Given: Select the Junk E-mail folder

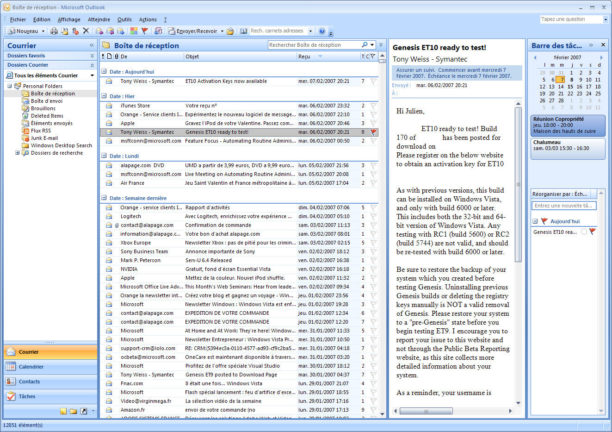Looking at the screenshot, I should pyautogui.click(x=44, y=138).
